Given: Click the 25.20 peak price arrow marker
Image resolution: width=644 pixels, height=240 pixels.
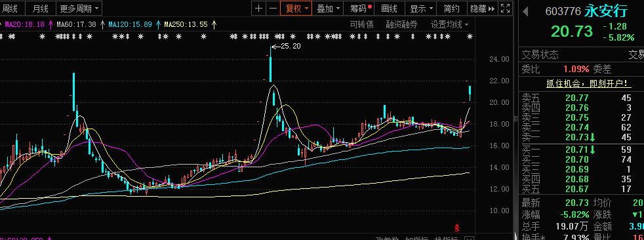Looking at the screenshot, I should coord(287,46).
